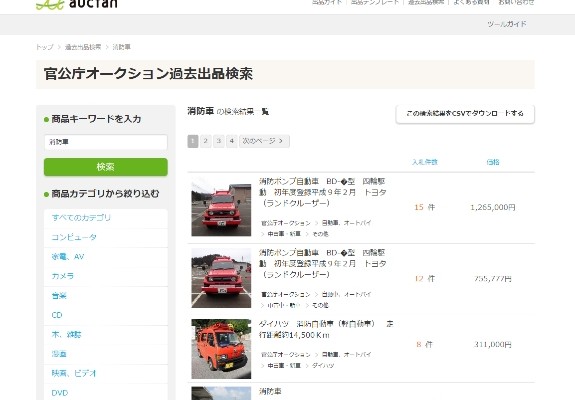Image resolution: width=575 pixels, height=400 pixels.
Task: Click the 消防車 breadcrumb item
Action: pos(121,47)
